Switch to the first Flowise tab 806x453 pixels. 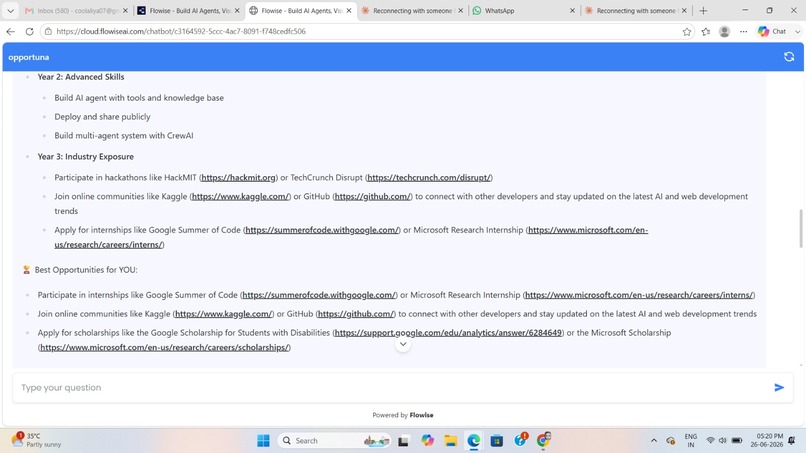[x=188, y=10]
